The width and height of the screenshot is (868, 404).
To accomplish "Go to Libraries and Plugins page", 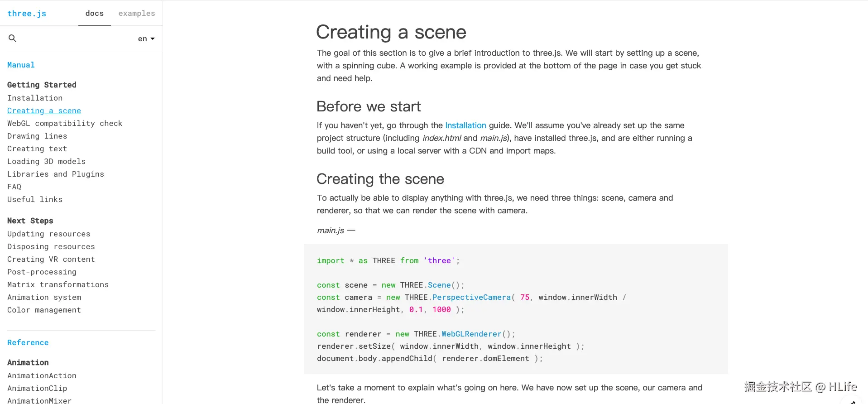I will pos(56,174).
